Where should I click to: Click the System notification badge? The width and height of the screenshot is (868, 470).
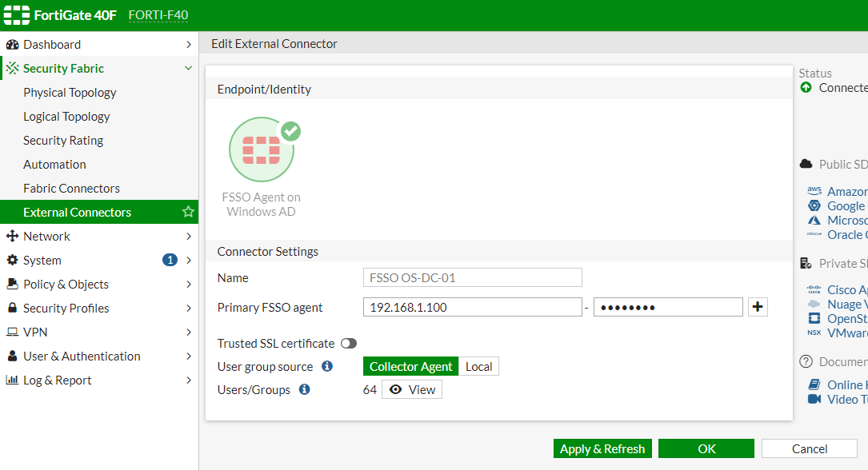170,260
